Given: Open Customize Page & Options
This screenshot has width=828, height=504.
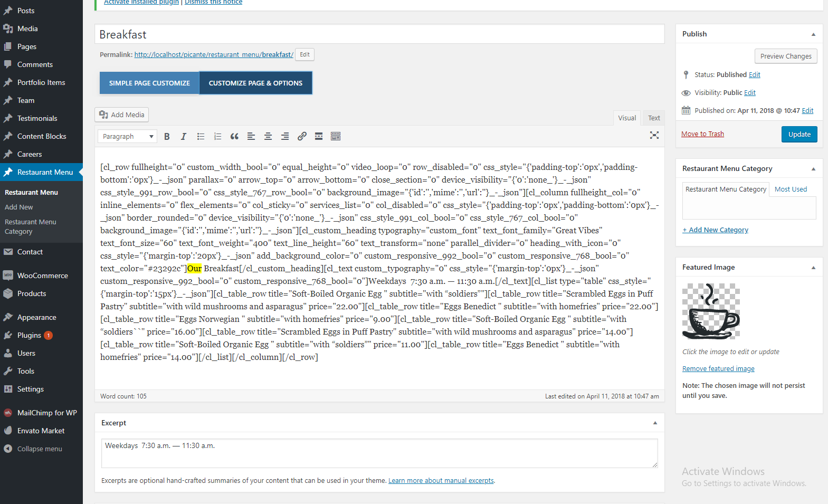Looking at the screenshot, I should pos(255,83).
